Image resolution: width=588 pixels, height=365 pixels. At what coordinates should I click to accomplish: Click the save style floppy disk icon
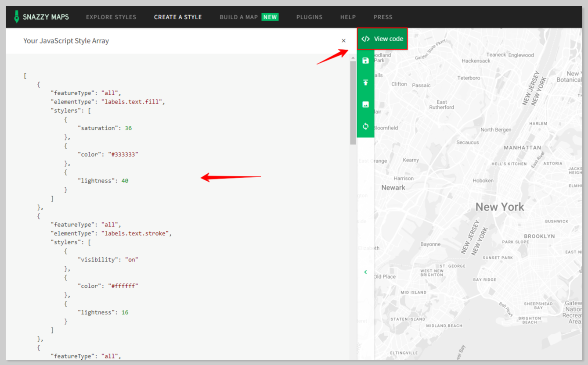(x=365, y=61)
